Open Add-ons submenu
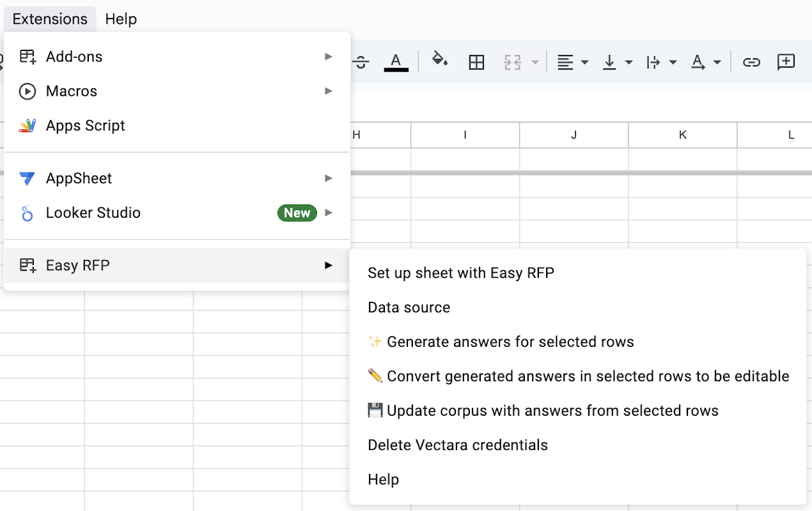The height and width of the screenshot is (511, 812). tap(177, 57)
